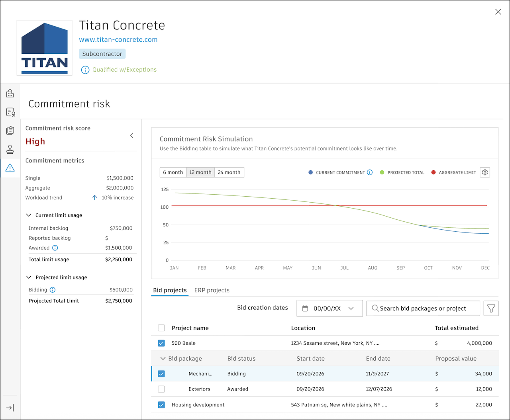The image size is (510, 420).
Task: Sort by the Project name column header
Action: pyautogui.click(x=190, y=328)
